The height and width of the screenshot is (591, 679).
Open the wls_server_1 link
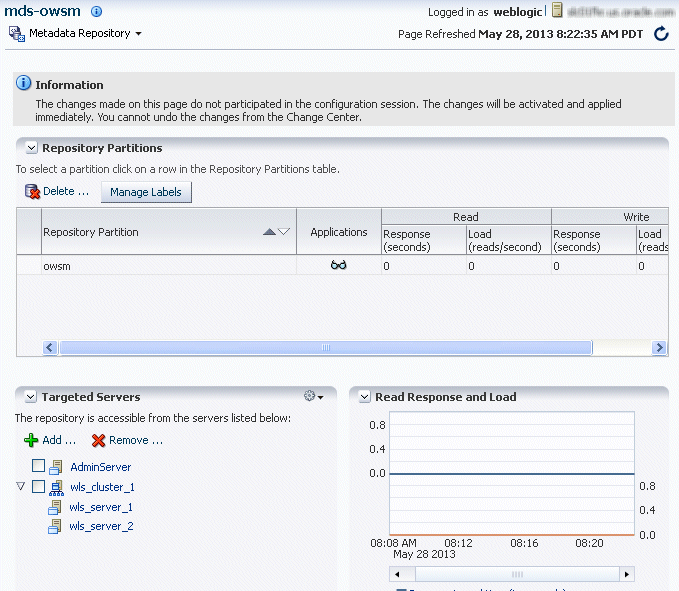100,507
